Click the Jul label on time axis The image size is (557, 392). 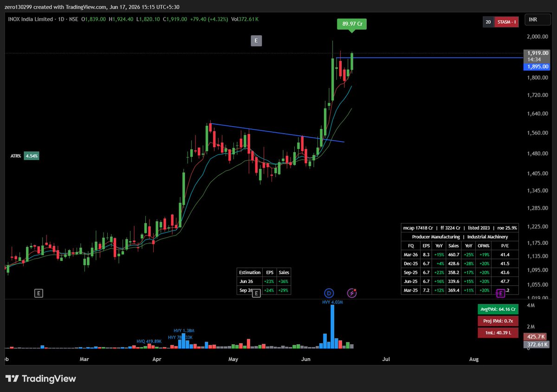tap(385, 359)
